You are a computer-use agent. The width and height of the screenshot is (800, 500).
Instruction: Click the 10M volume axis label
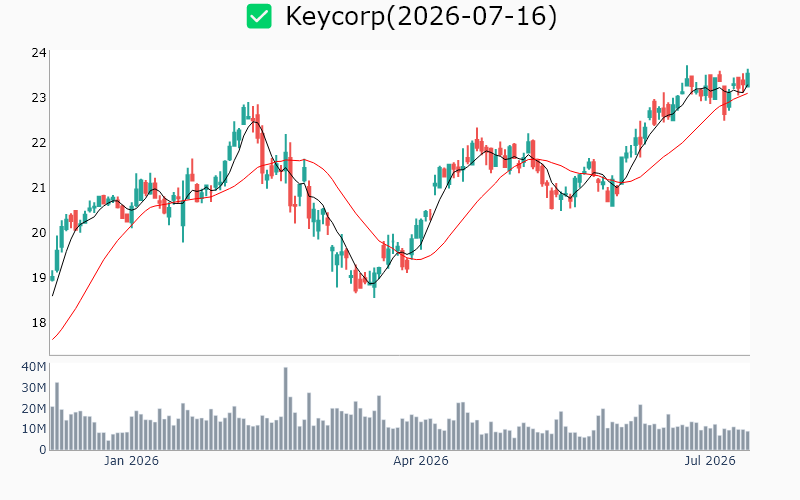coord(34,429)
